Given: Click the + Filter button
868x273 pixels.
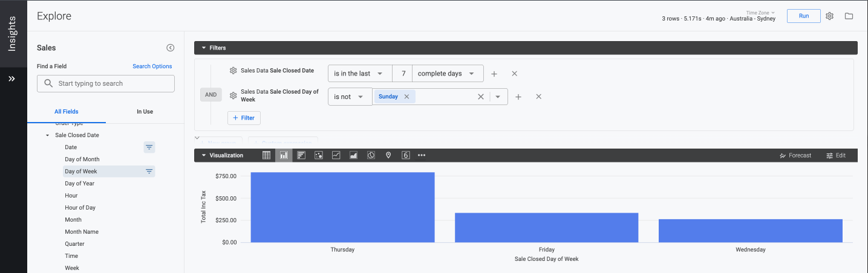Looking at the screenshot, I should click(244, 118).
